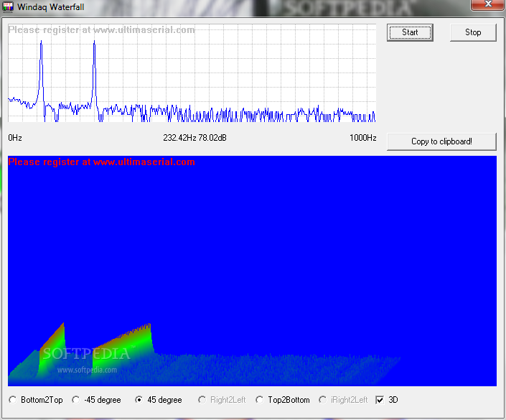Screen dimensions: 506x420
Task: Click the 0Hz axis label
Action: 15,138
